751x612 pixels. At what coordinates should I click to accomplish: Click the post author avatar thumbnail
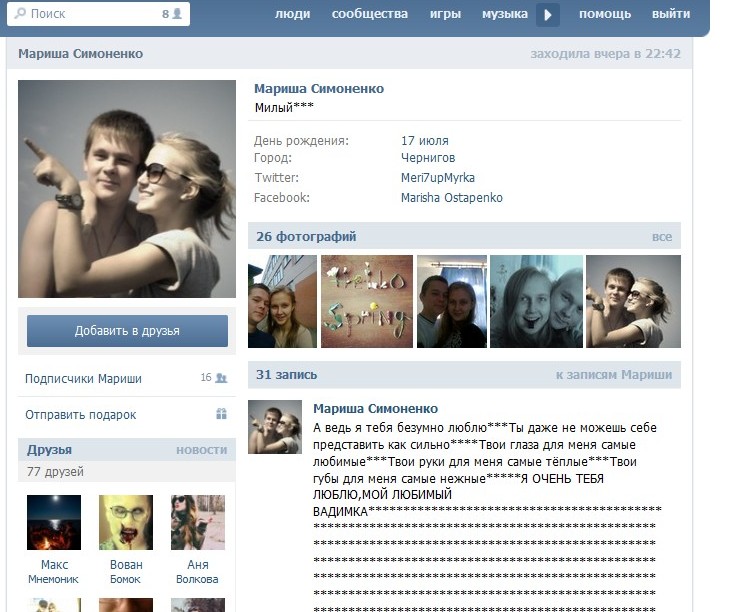pyautogui.click(x=275, y=428)
